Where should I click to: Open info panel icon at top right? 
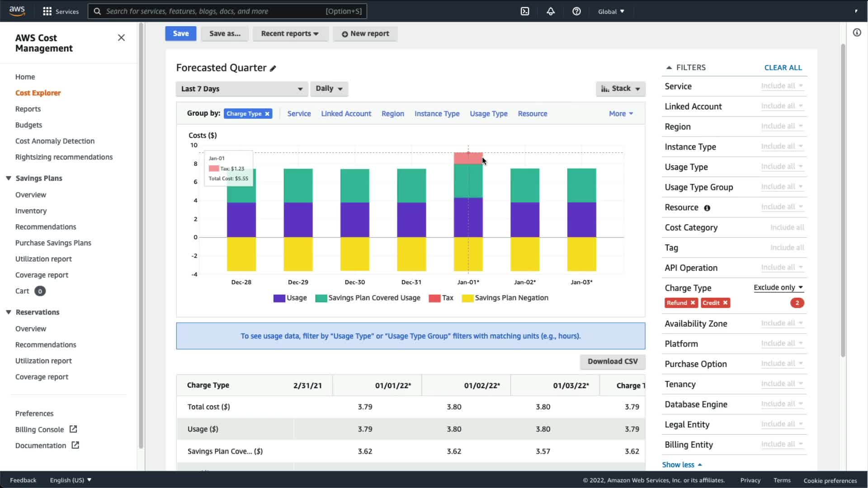click(857, 33)
